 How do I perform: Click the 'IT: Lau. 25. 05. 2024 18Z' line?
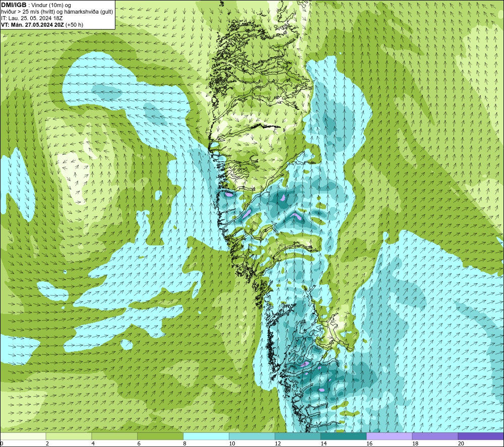pos(32,18)
